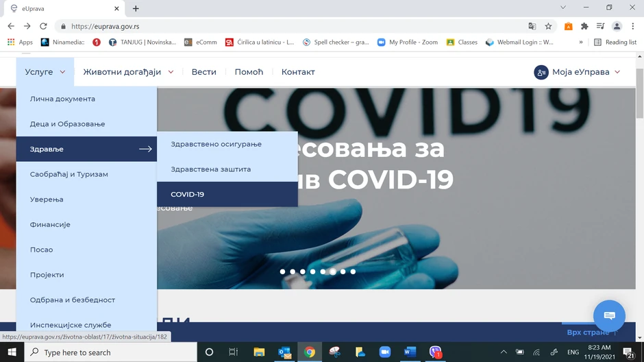The width and height of the screenshot is (644, 362).
Task: Select the Пројекти category
Action: [86, 274]
